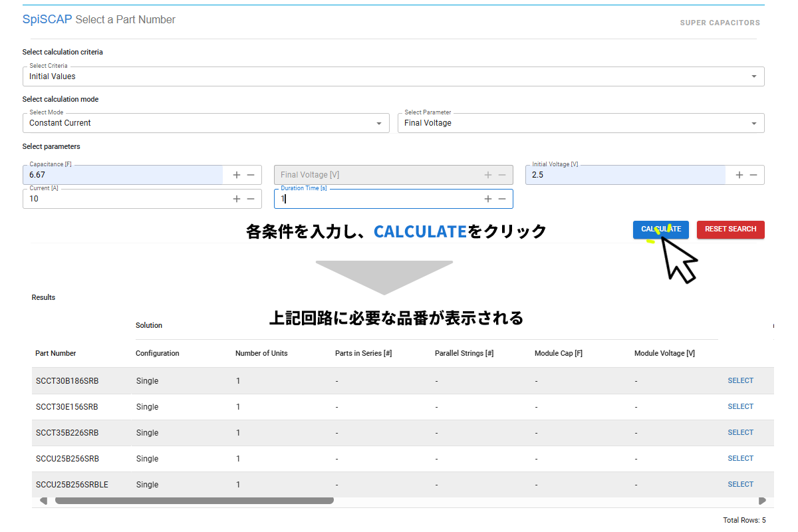The image size is (798, 532).
Task: Click the scrollbar right arrow in results
Action: (762, 501)
